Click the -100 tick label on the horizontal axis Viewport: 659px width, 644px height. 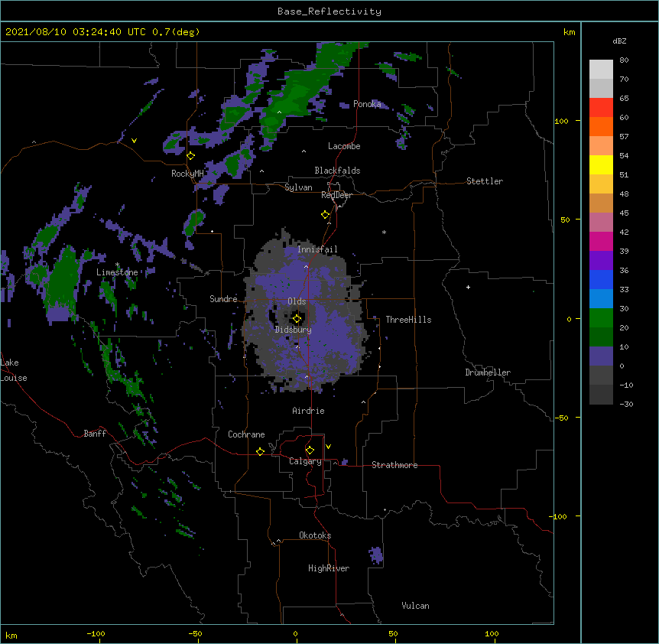pyautogui.click(x=96, y=633)
